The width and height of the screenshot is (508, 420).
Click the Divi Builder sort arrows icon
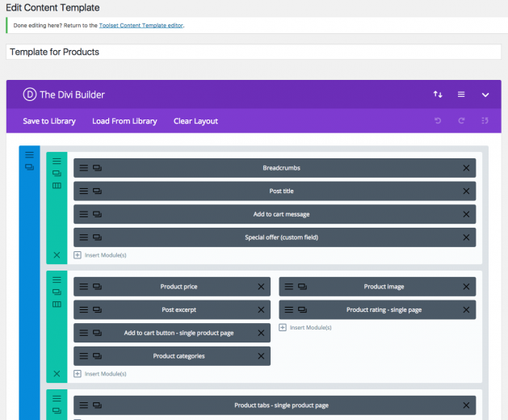point(438,94)
